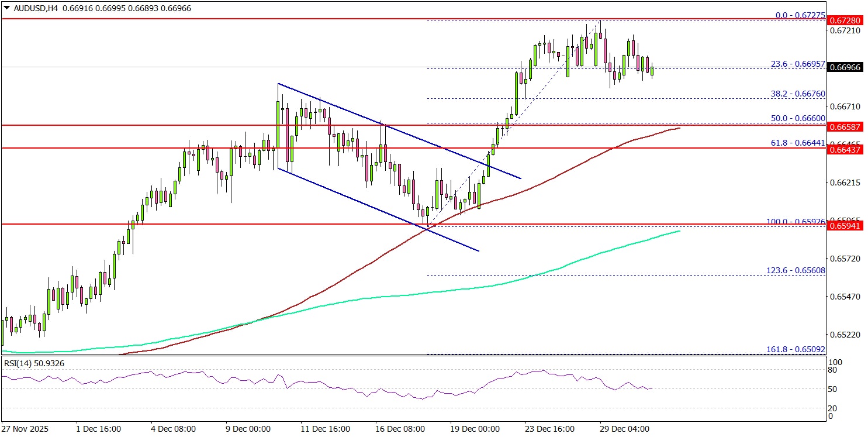This screenshot has width=868, height=437.
Task: Click the RSI(14) indicator label
Action: click(x=34, y=363)
